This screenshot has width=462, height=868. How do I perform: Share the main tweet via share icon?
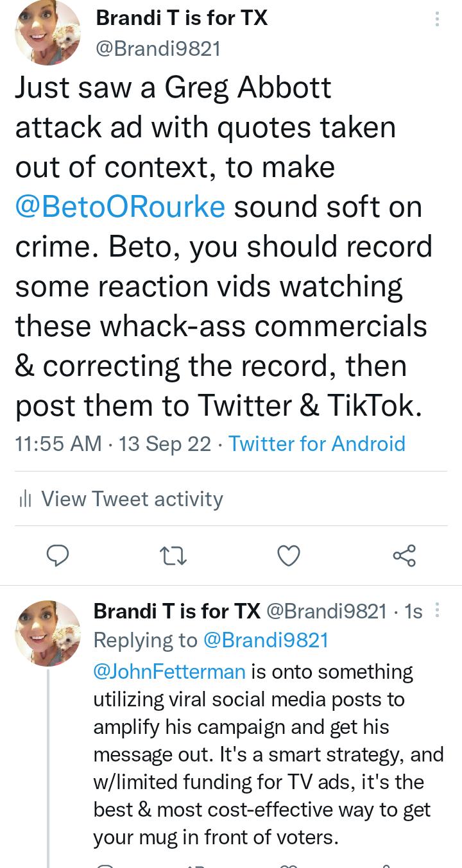pyautogui.click(x=404, y=556)
